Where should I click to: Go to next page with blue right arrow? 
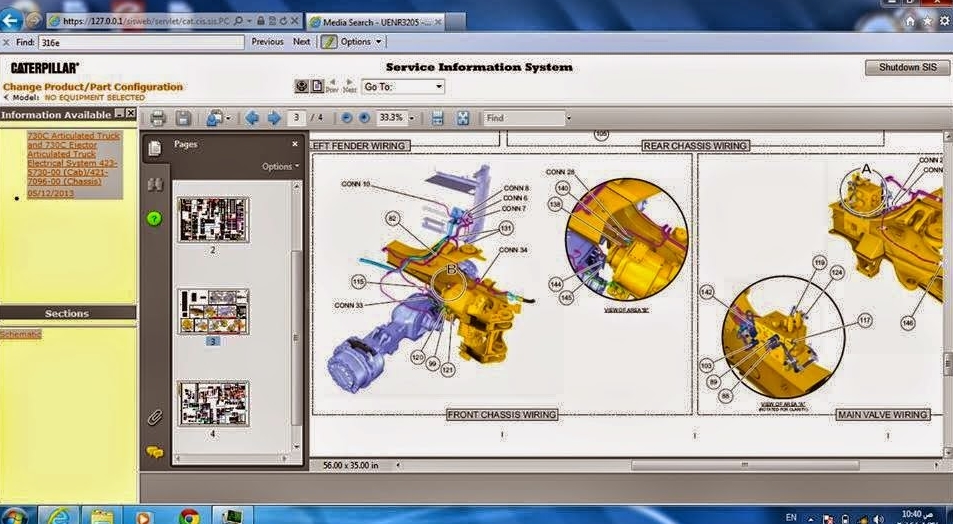[x=273, y=118]
